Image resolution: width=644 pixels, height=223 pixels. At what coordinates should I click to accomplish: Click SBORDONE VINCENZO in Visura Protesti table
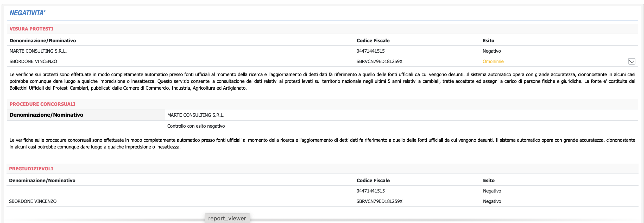coord(33,61)
